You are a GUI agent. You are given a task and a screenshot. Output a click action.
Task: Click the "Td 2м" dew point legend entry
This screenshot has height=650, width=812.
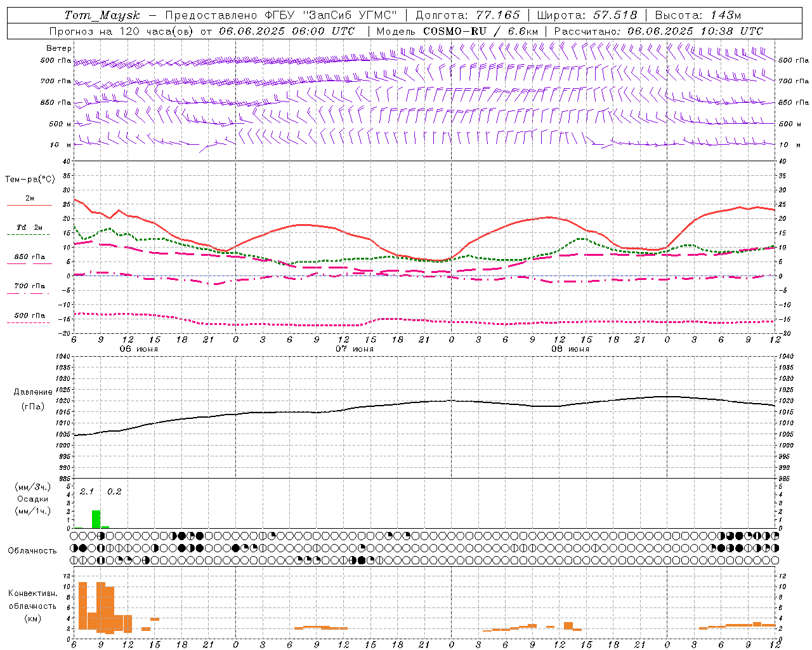(x=30, y=227)
